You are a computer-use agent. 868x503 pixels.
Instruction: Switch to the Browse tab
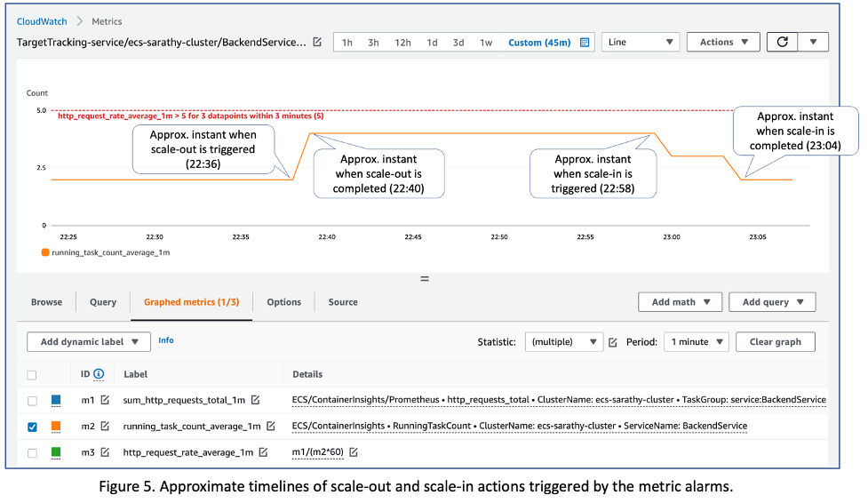[x=46, y=302]
